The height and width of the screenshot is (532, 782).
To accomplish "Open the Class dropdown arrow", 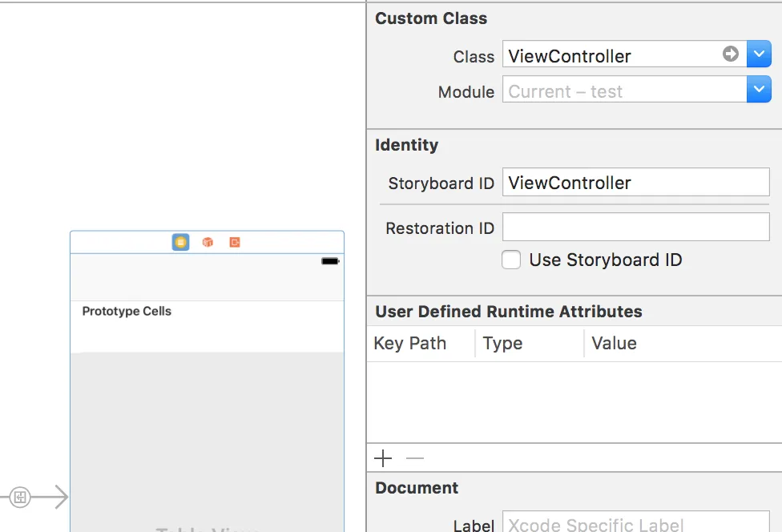I will [x=759, y=54].
